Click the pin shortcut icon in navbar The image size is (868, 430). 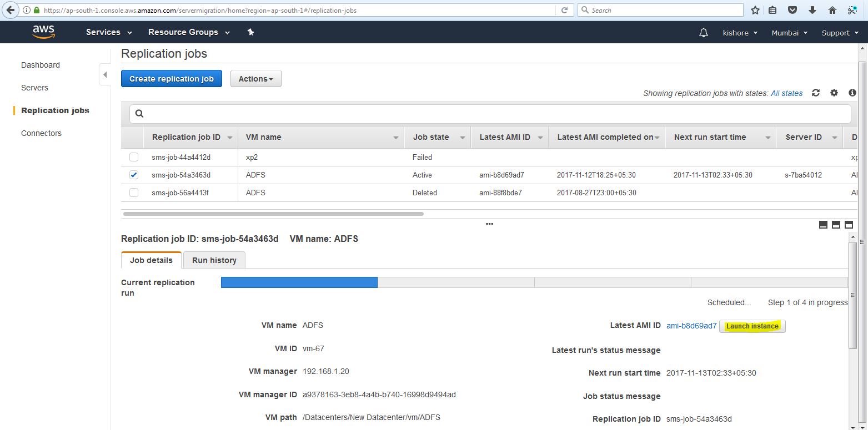point(250,32)
